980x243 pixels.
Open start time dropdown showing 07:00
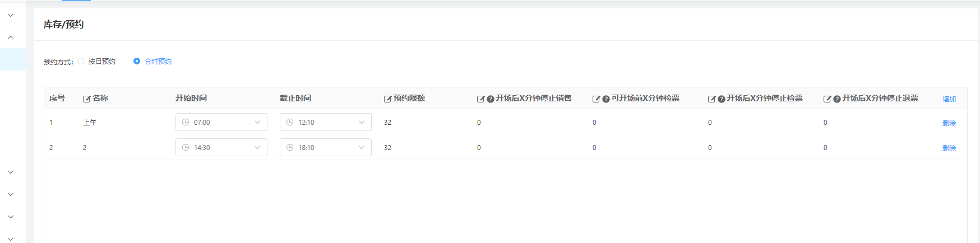pyautogui.click(x=221, y=122)
